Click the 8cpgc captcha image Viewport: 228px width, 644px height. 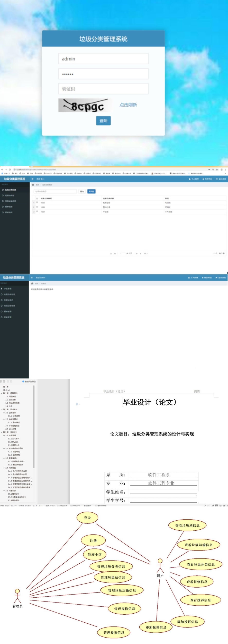click(84, 105)
